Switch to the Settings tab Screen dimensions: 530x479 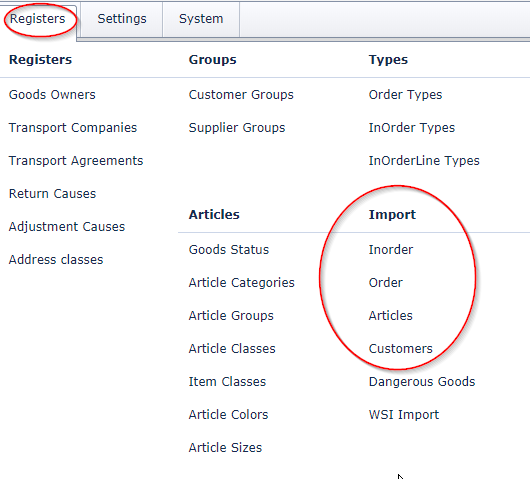[x=122, y=19]
